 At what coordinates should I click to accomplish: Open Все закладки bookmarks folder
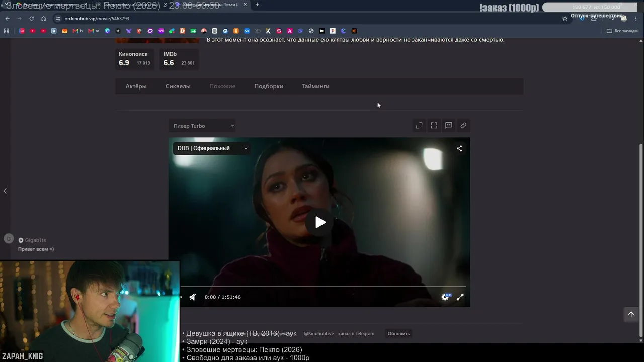tap(623, 31)
